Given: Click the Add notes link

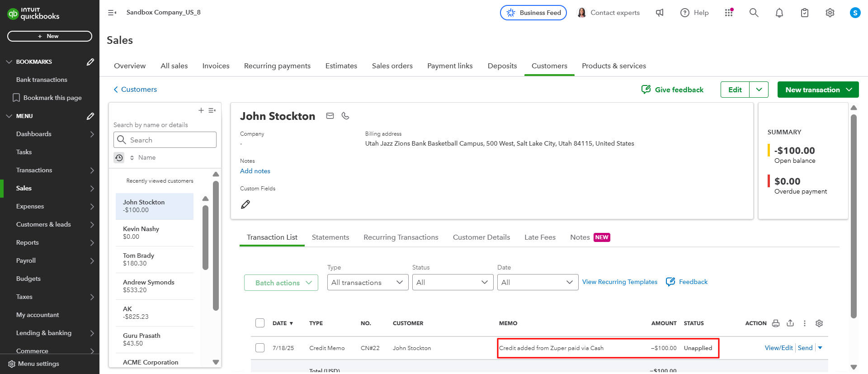Looking at the screenshot, I should point(255,171).
